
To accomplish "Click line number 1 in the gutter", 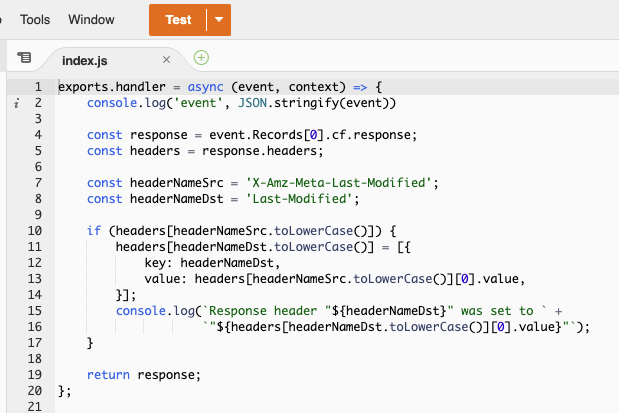I will 37,87.
